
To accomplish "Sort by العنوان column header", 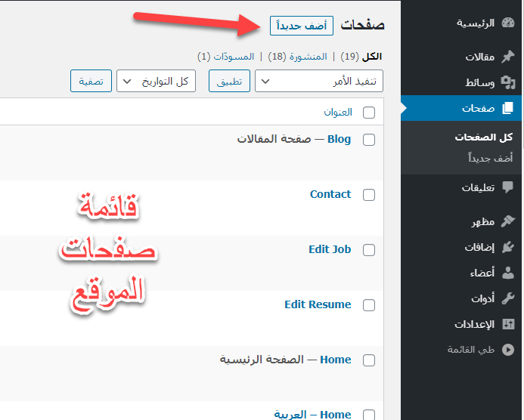I will click(x=338, y=113).
